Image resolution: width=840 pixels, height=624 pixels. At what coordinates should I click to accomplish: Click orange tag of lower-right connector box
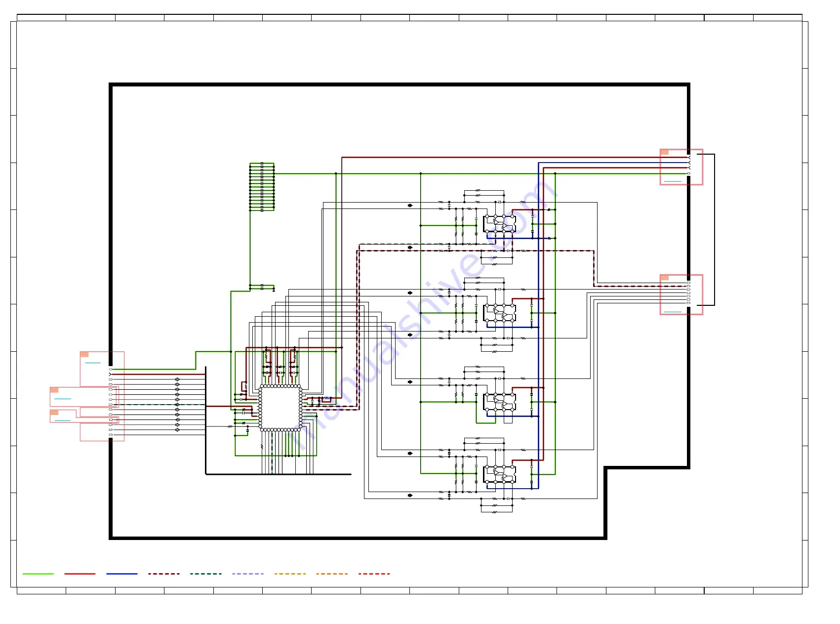click(665, 278)
